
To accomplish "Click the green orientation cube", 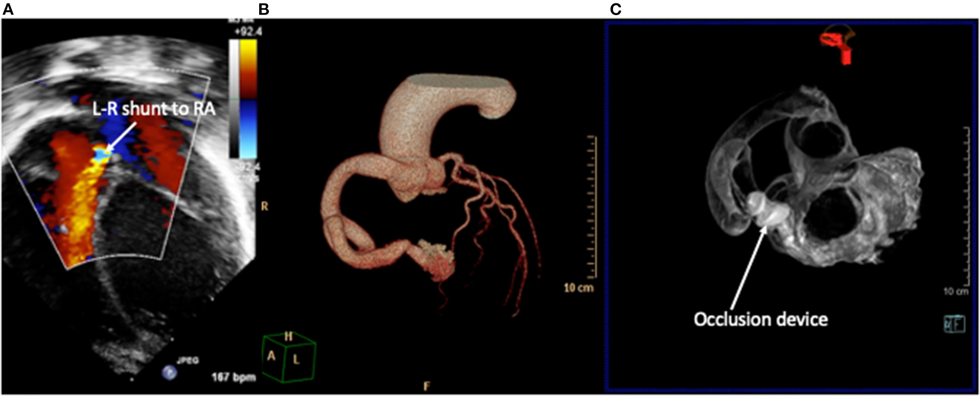I will coord(289,359).
